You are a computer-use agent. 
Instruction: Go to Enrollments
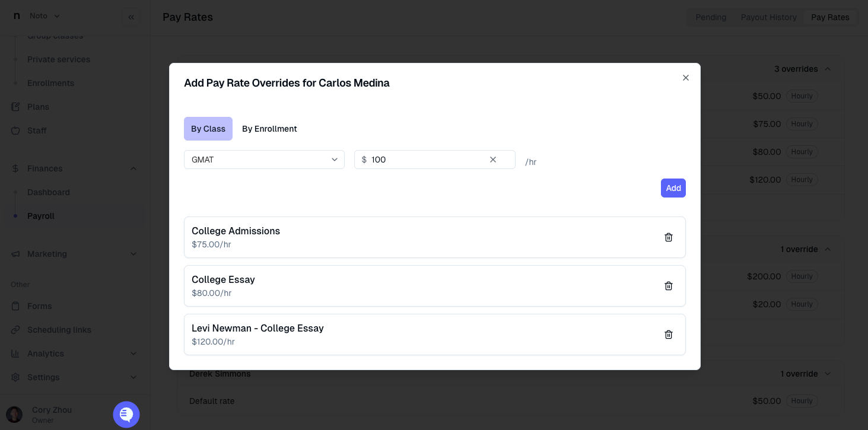51,83
